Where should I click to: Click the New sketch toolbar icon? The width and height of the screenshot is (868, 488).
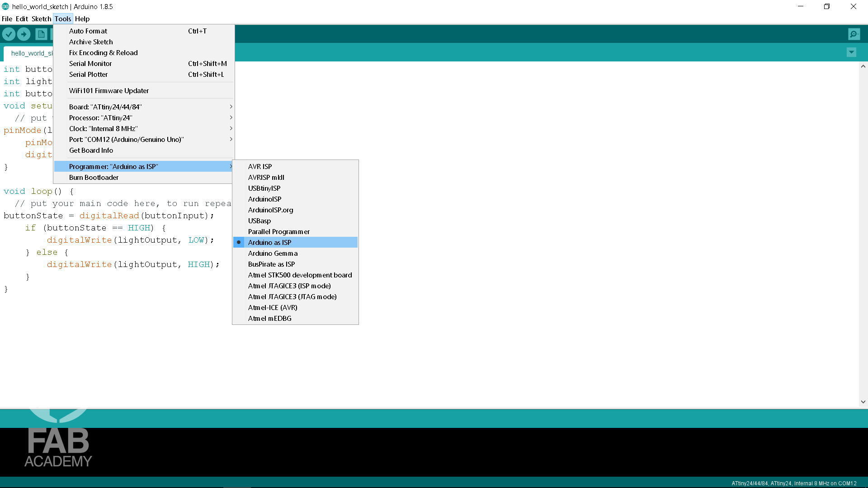41,34
